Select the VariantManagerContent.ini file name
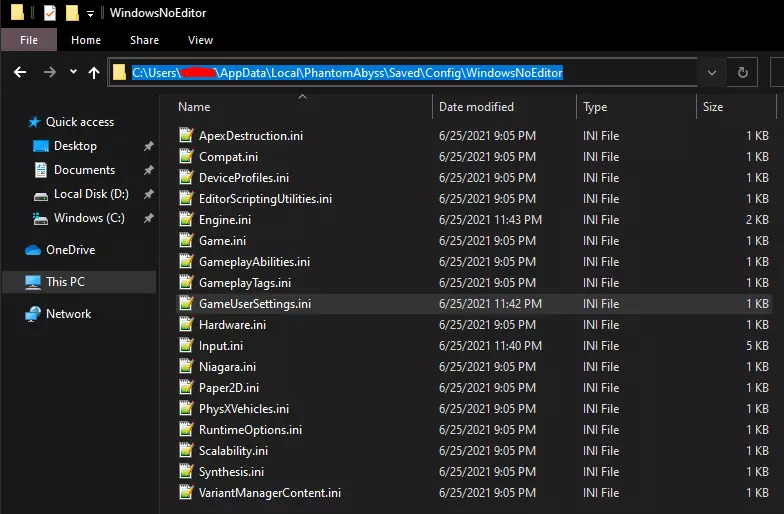 click(x=270, y=493)
